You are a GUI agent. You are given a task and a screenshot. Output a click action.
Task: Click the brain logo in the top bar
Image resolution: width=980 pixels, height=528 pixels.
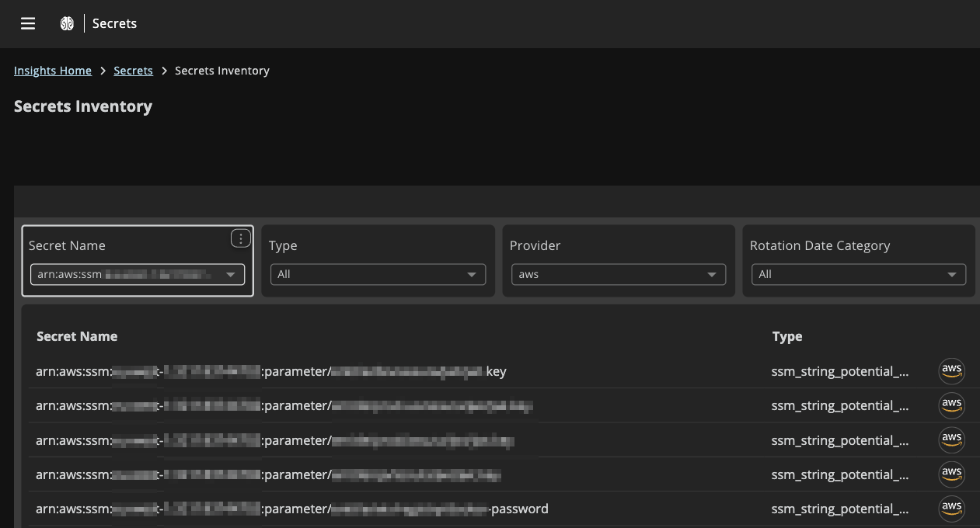tap(67, 23)
